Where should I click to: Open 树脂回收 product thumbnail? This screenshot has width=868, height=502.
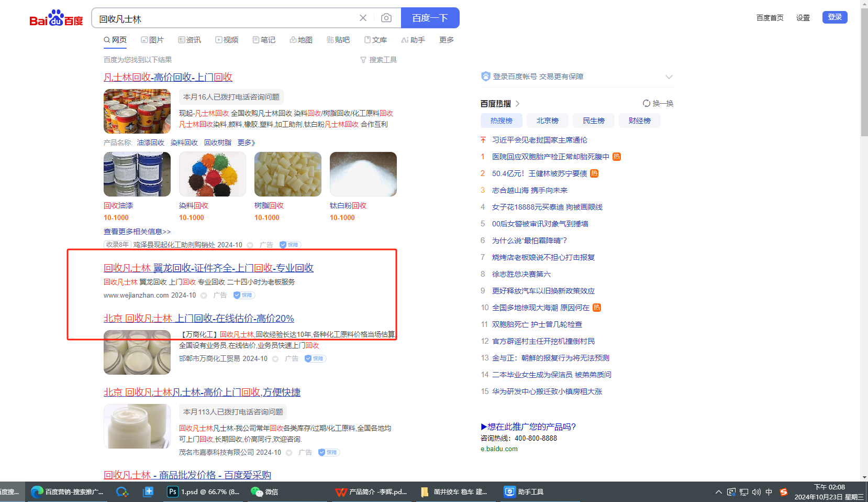pyautogui.click(x=288, y=174)
